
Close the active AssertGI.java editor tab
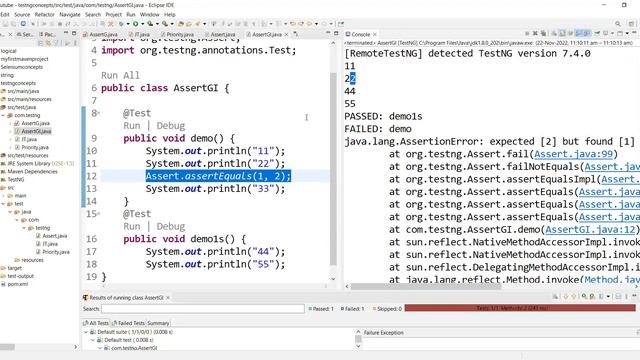click(286, 35)
